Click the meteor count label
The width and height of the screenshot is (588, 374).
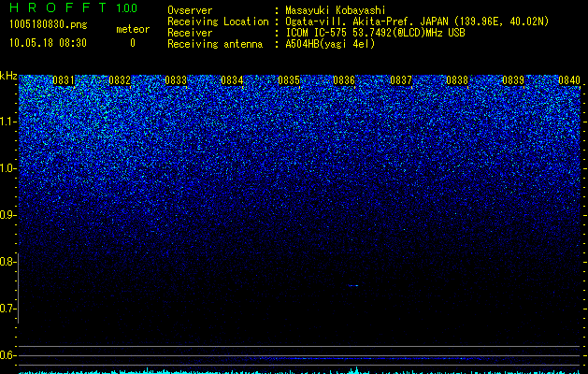coord(133,29)
